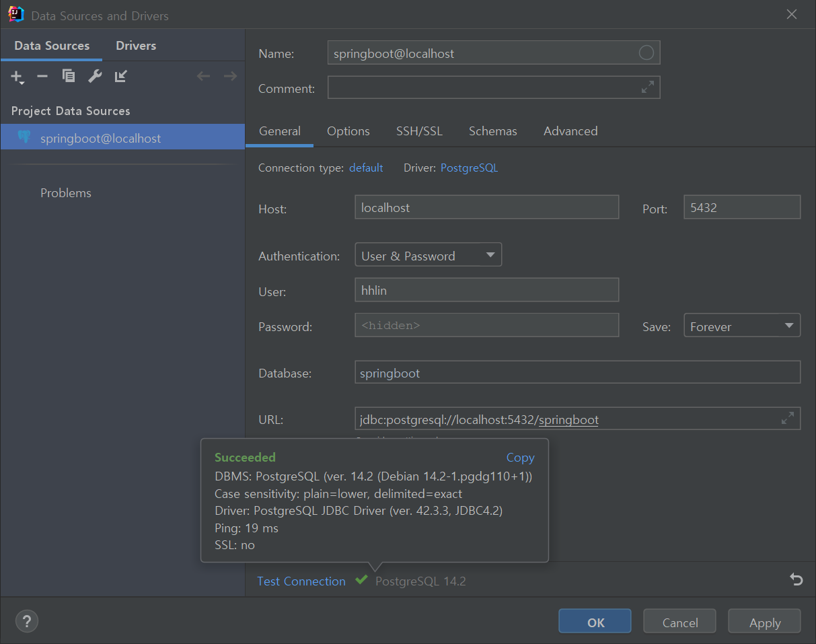The height and width of the screenshot is (644, 816).
Task: Click Copy link in Succeeded popup
Action: (520, 457)
